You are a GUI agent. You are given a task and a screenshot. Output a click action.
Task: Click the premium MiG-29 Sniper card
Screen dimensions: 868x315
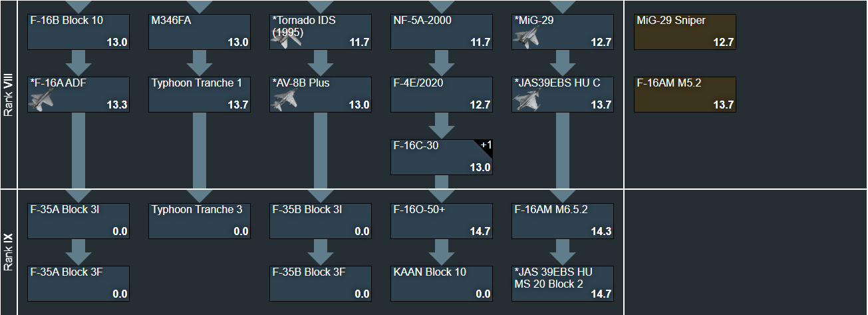685,32
